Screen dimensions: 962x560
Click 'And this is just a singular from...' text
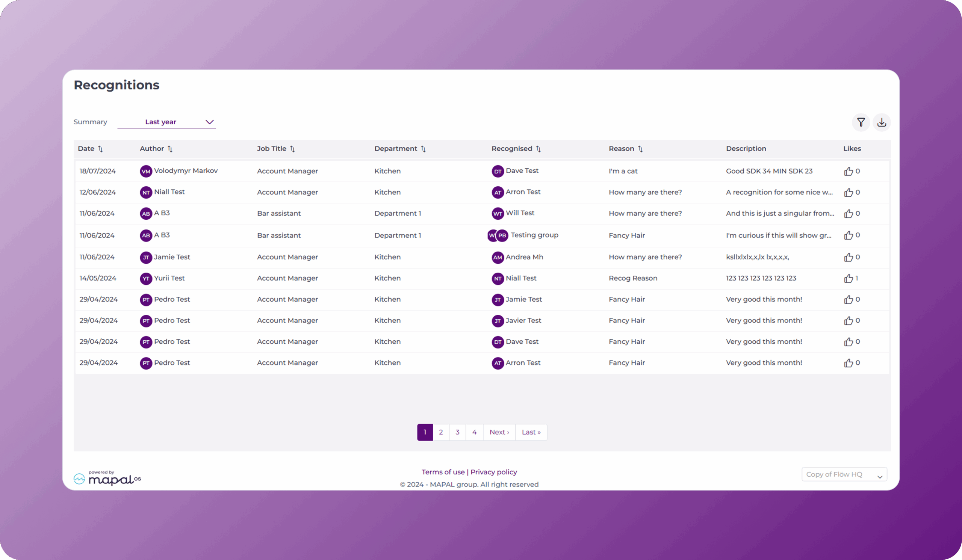tap(780, 213)
